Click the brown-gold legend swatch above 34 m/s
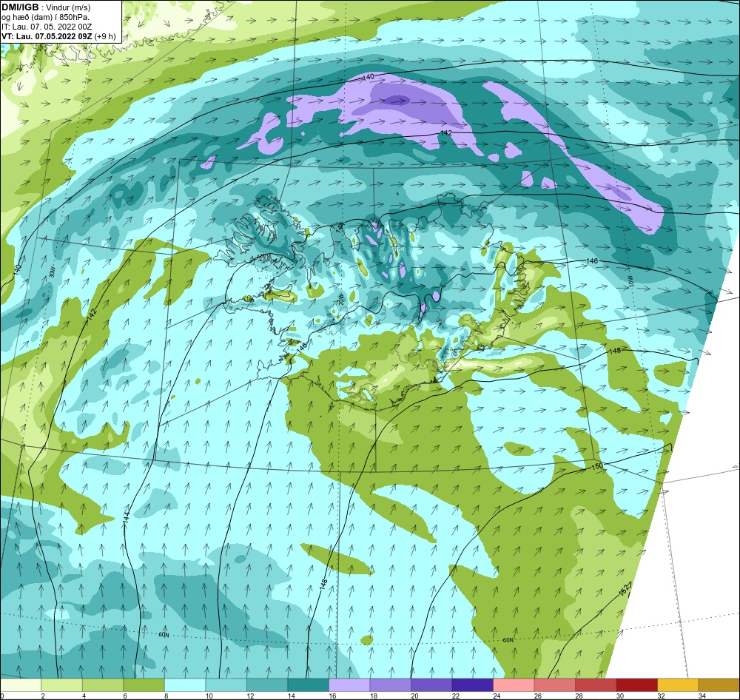740x700 pixels. tap(719, 685)
